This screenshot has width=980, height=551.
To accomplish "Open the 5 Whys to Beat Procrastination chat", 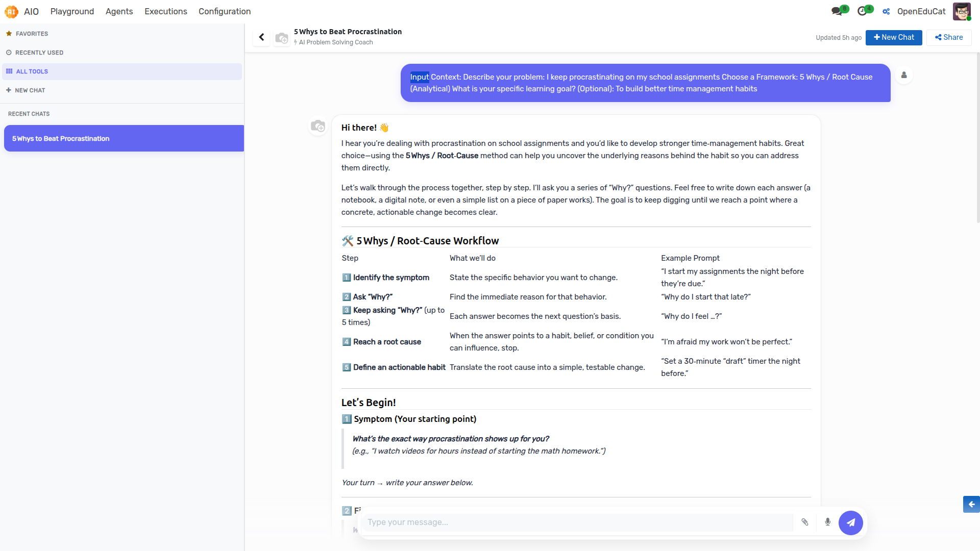I will [x=124, y=138].
